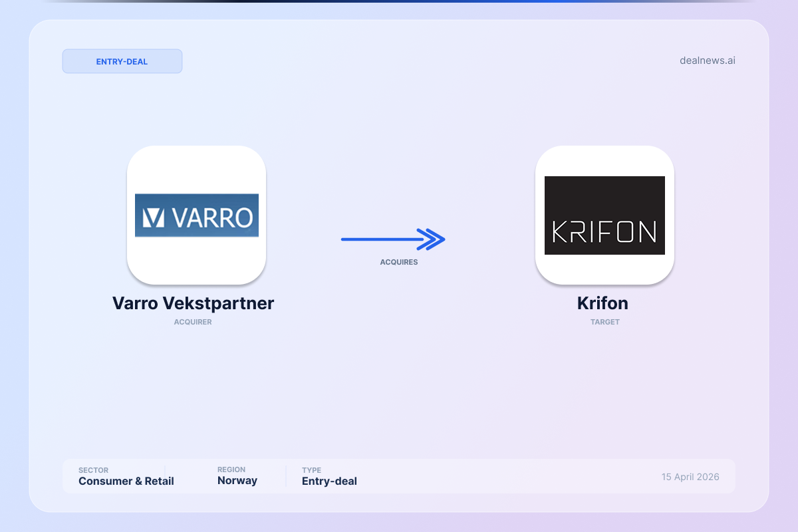Click the TARGET caption
The width and height of the screenshot is (798, 532).
604,322
